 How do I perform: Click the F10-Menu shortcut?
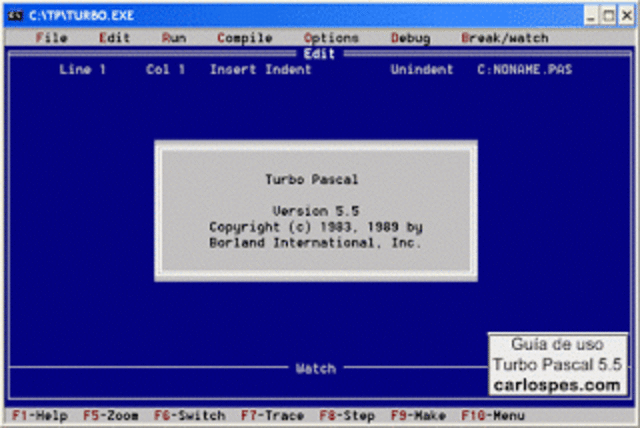coord(493,415)
